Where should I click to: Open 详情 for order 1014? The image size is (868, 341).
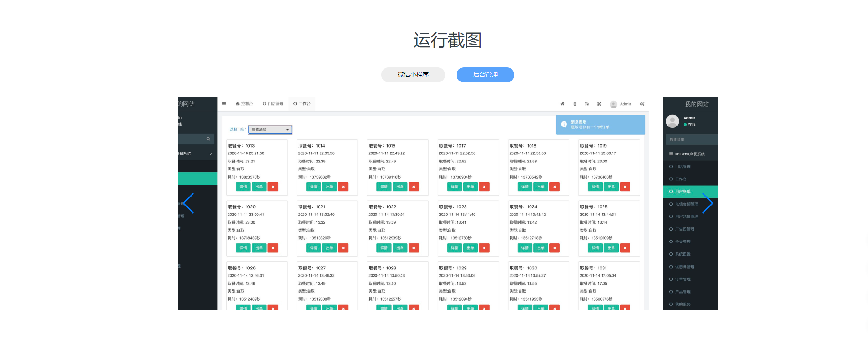pyautogui.click(x=313, y=187)
